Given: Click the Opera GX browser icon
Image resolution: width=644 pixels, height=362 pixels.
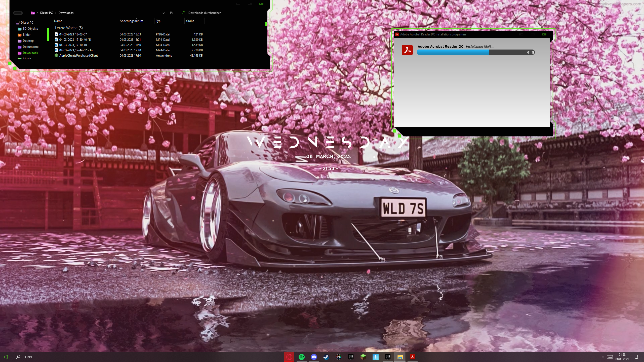Looking at the screenshot, I should click(x=289, y=357).
